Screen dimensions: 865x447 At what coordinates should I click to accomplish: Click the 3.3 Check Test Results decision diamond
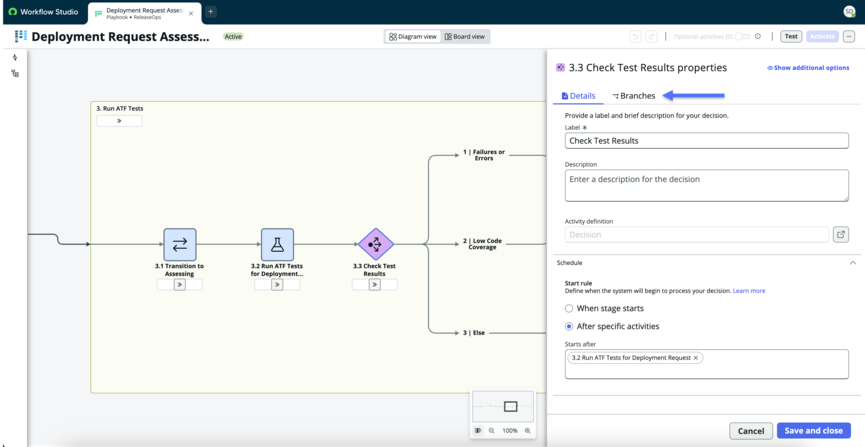[375, 244]
